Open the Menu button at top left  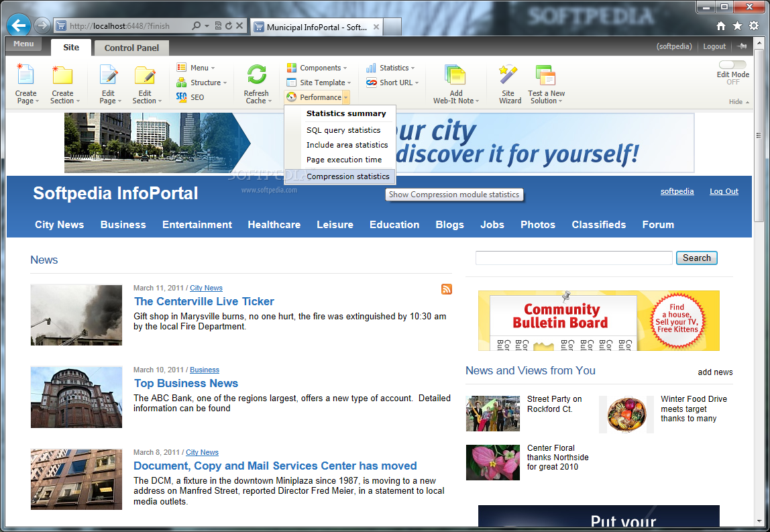[x=23, y=44]
